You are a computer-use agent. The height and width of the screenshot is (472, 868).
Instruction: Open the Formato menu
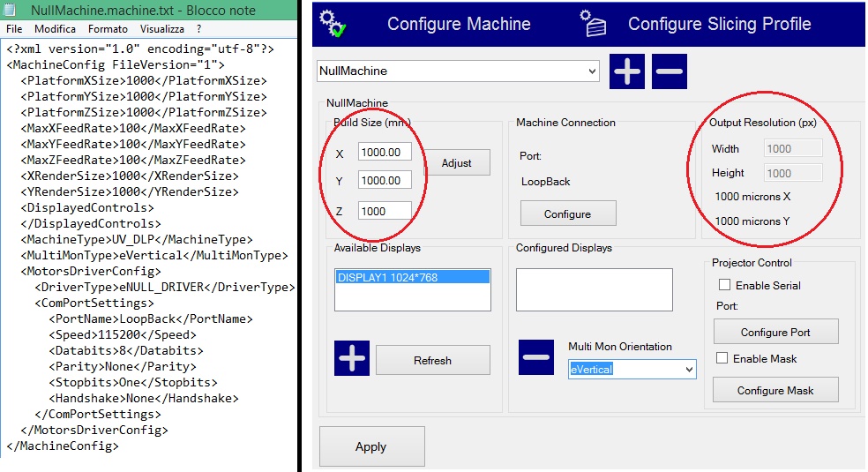[108, 29]
